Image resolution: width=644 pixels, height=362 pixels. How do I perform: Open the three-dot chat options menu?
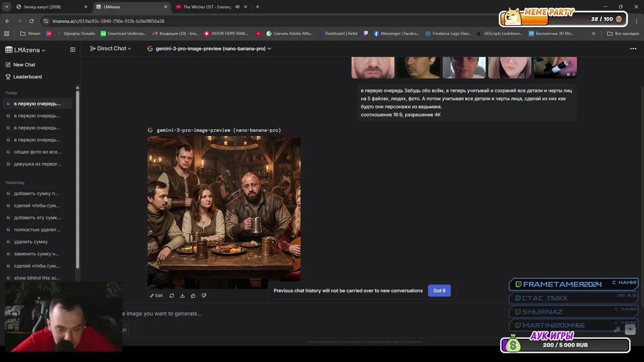pos(633,49)
